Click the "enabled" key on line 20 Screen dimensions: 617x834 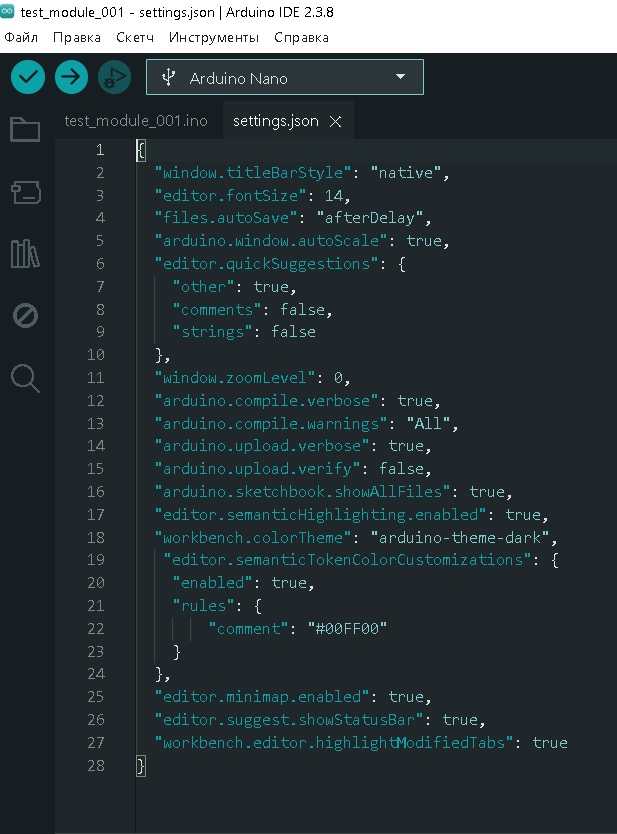coord(212,582)
